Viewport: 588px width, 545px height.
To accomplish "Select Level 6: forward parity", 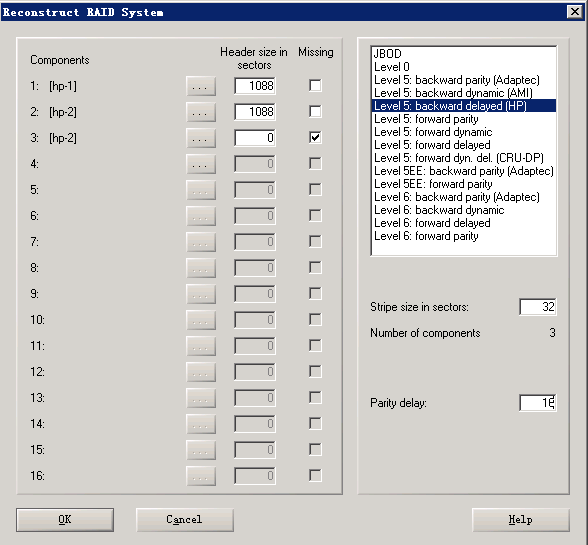I will 464,236.
